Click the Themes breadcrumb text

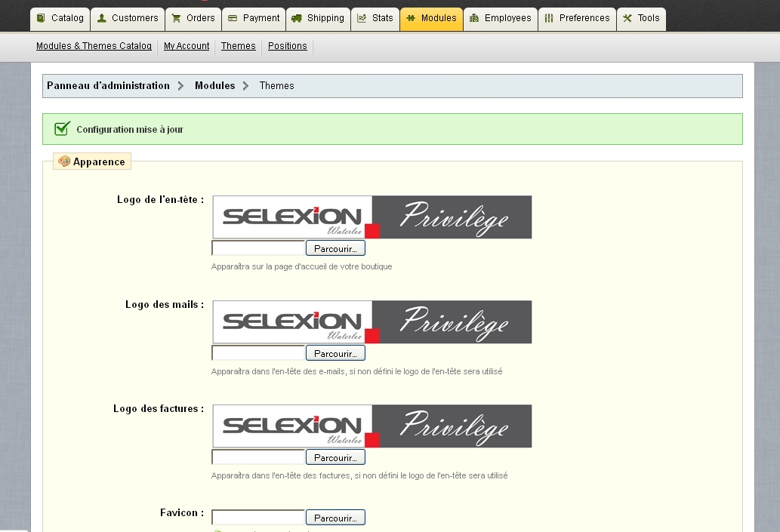click(x=276, y=85)
